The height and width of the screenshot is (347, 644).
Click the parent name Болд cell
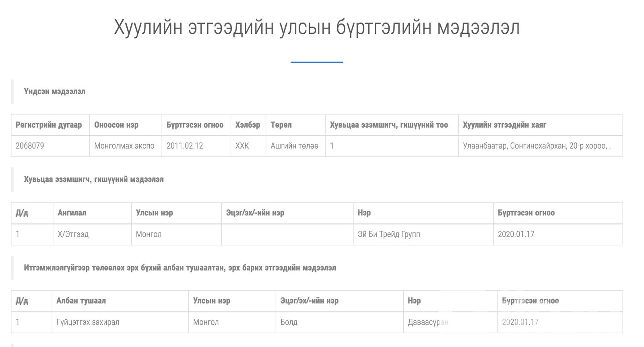[289, 322]
